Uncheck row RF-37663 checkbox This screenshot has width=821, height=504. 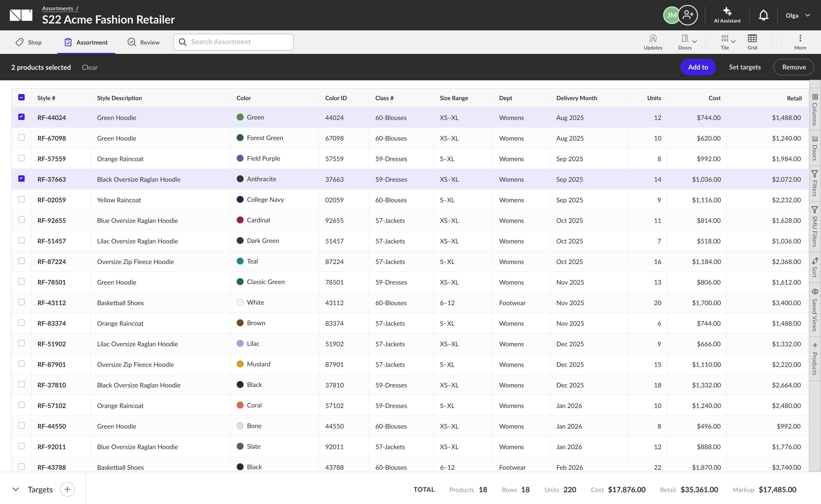coord(21,179)
